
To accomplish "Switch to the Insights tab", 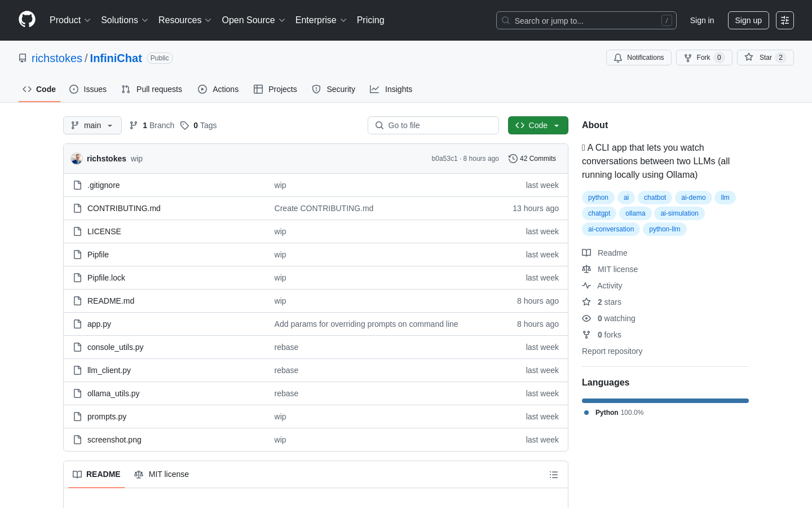I will point(391,89).
